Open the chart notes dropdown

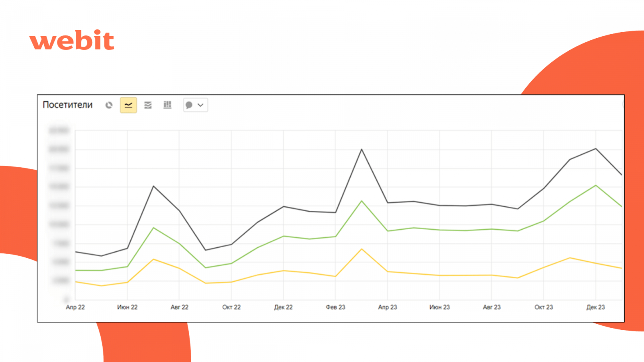point(196,105)
